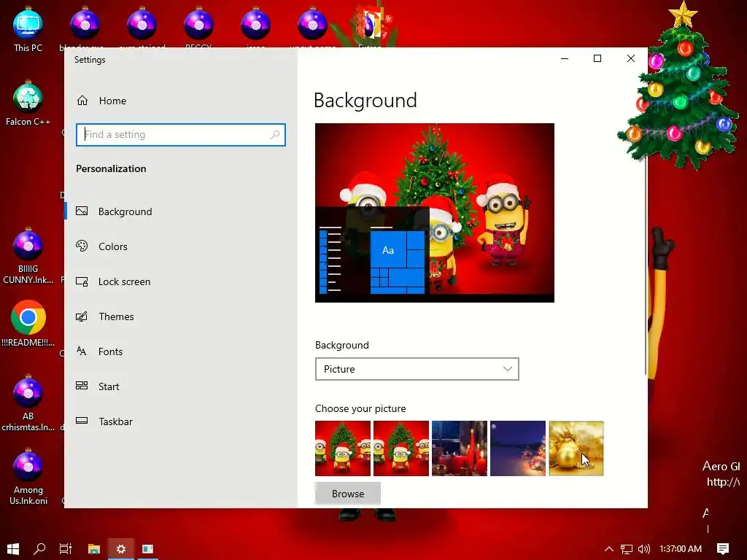Screen dimensions: 747x560
Task: Click the Settings gear taskbar button
Action: (x=121, y=548)
